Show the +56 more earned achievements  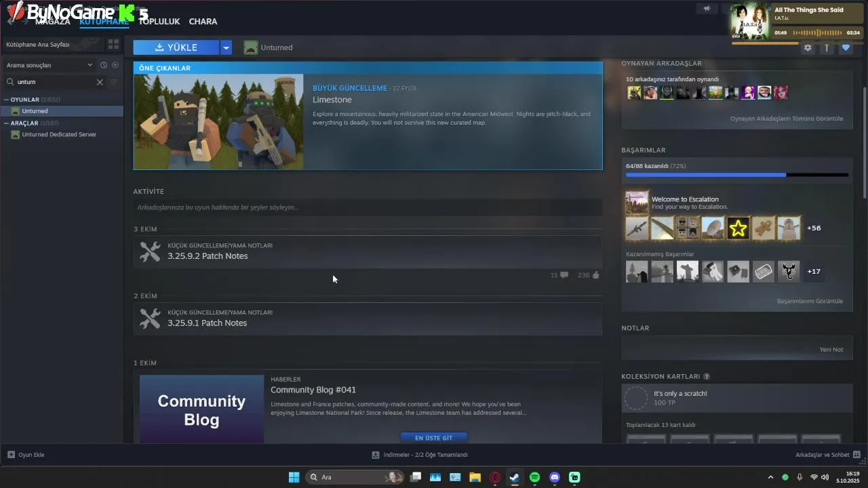click(814, 228)
